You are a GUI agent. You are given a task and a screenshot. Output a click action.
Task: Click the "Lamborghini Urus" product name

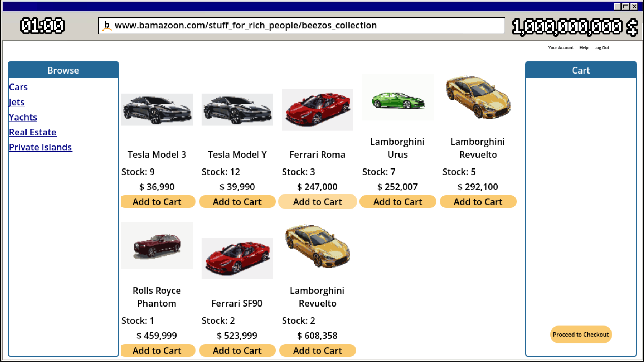pos(398,148)
